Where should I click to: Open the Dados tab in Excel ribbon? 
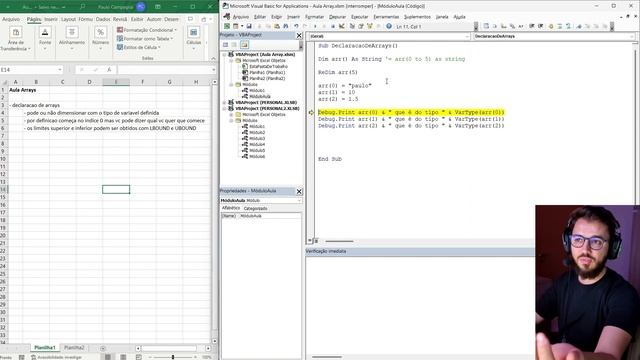pyautogui.click(x=103, y=19)
